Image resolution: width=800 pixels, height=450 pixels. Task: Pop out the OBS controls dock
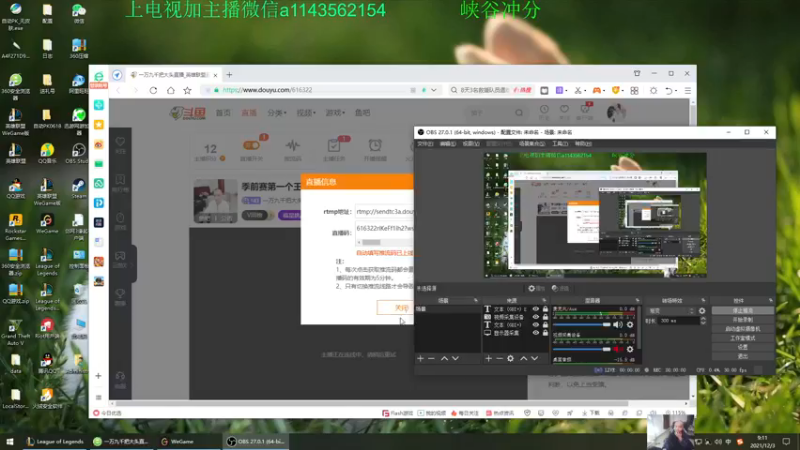pyautogui.click(x=770, y=301)
